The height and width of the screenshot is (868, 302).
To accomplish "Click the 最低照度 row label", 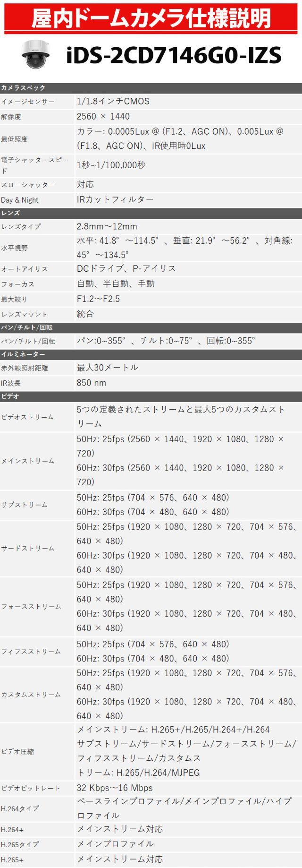I will click(15, 139).
